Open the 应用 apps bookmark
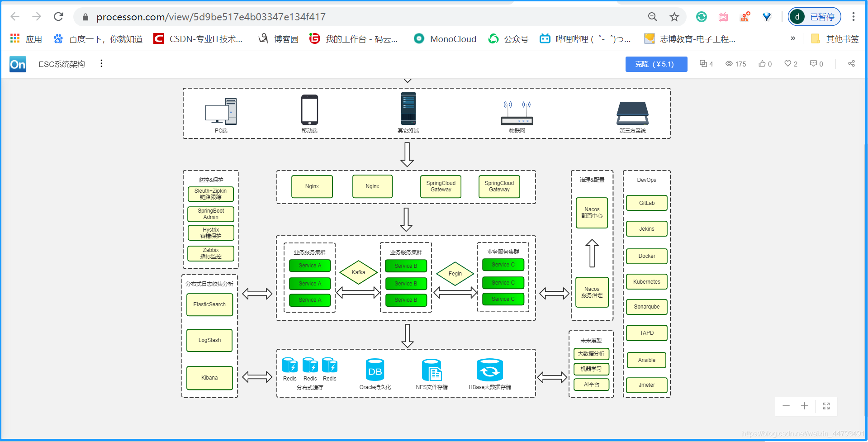Image resolution: width=868 pixels, height=442 pixels. tap(26, 39)
